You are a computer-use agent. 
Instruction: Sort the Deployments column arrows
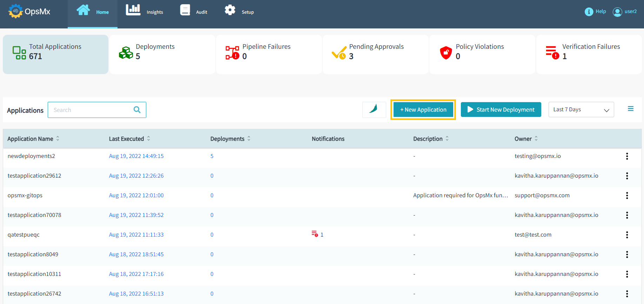tap(249, 139)
